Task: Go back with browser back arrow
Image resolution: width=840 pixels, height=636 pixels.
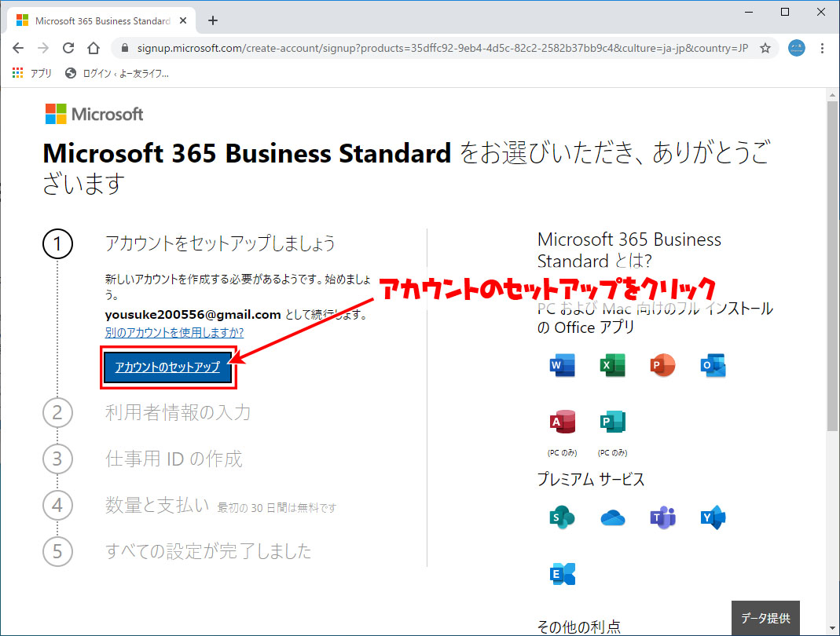Action: coord(18,48)
